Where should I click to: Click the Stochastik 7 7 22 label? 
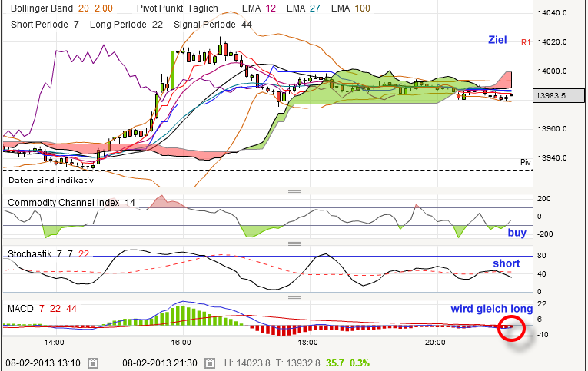tap(48, 254)
